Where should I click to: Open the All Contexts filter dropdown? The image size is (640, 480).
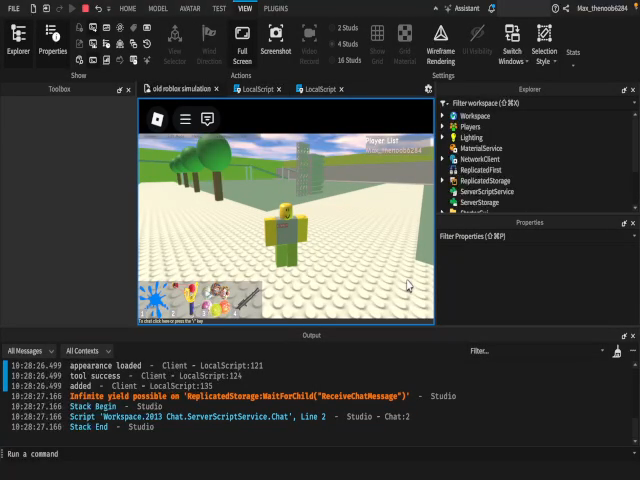[x=87, y=351]
